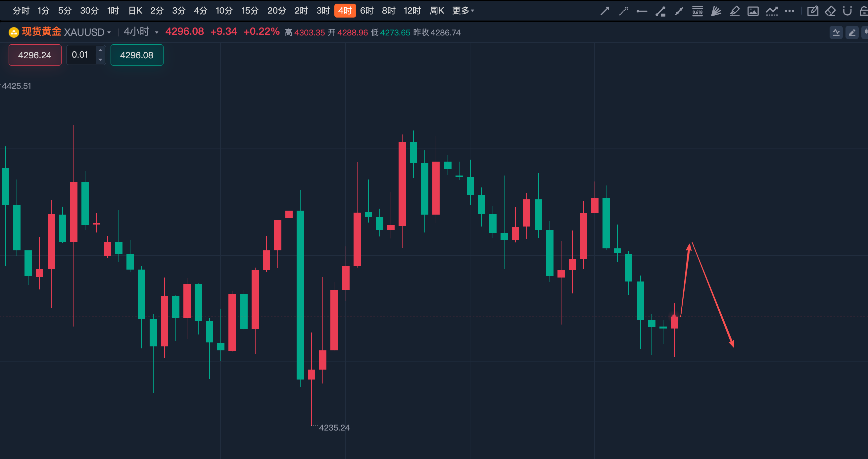Switch to the 日K timeframe tab
The image size is (868, 459).
pyautogui.click(x=135, y=11)
